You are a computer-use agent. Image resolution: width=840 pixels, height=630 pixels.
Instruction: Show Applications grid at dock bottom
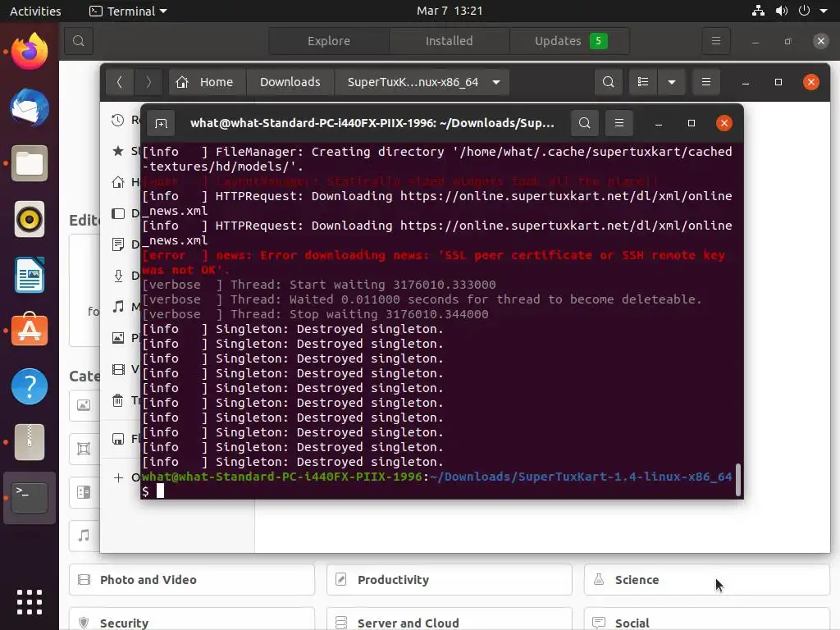pyautogui.click(x=30, y=601)
